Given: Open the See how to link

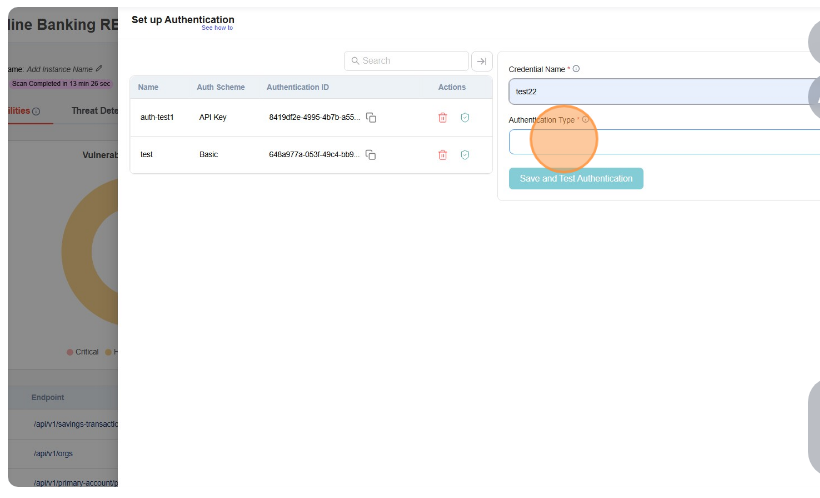Looking at the screenshot, I should pos(217,28).
